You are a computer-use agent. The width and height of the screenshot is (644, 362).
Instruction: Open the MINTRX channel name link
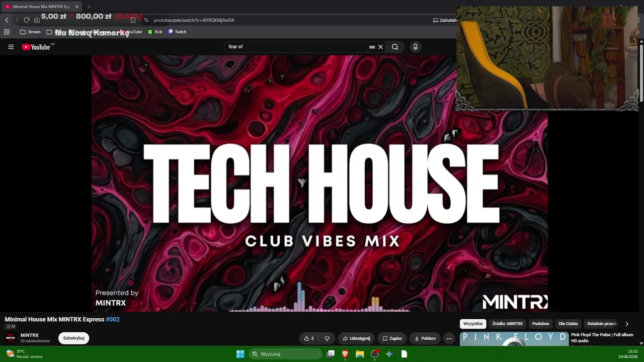coord(29,335)
